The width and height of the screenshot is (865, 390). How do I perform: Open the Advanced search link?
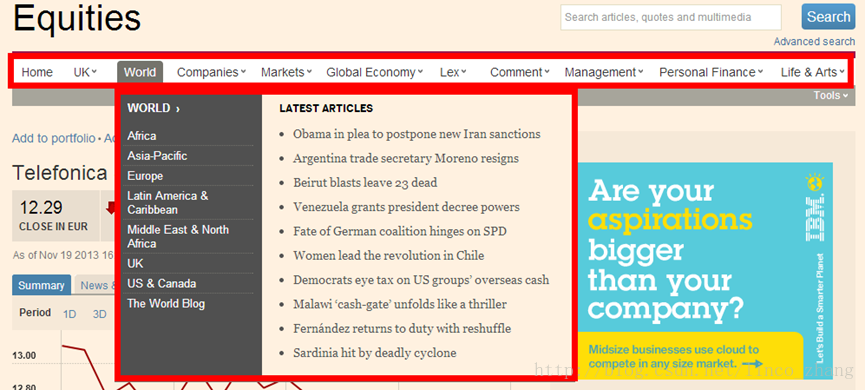[x=814, y=41]
